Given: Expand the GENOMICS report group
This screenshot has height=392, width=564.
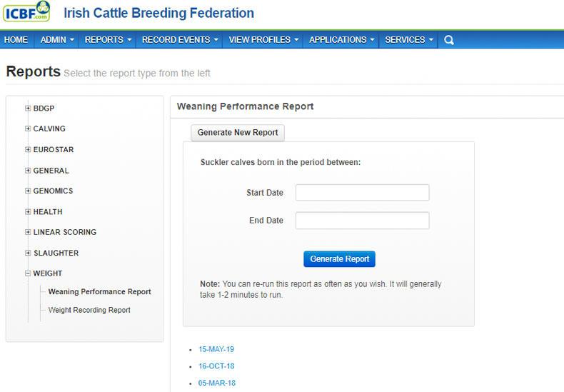Looking at the screenshot, I should [28, 191].
